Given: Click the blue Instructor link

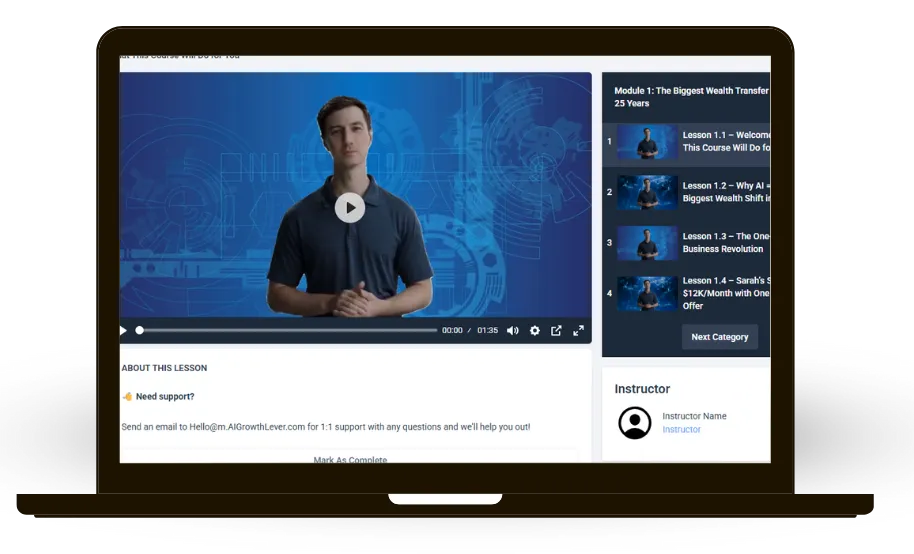Looking at the screenshot, I should click(x=681, y=429).
